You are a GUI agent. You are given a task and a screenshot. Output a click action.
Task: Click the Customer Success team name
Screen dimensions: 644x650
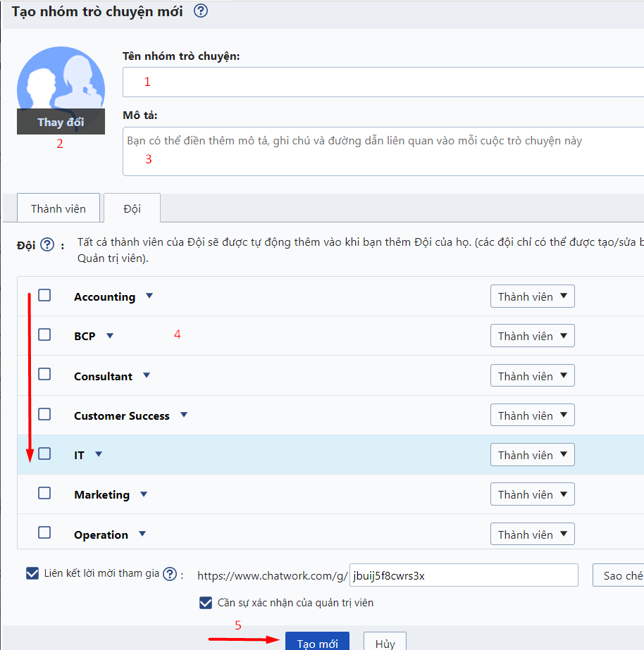pyautogui.click(x=121, y=415)
